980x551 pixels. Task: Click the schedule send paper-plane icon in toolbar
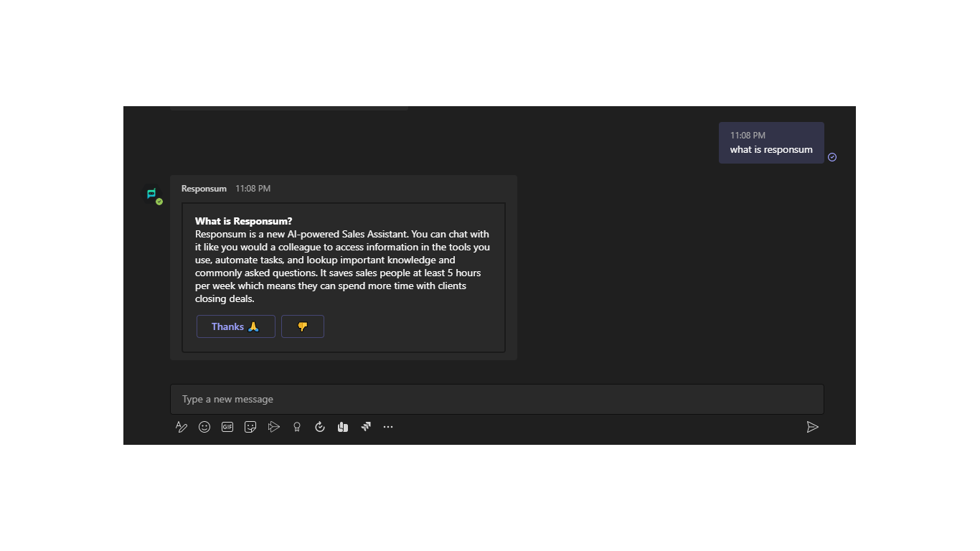tap(273, 427)
